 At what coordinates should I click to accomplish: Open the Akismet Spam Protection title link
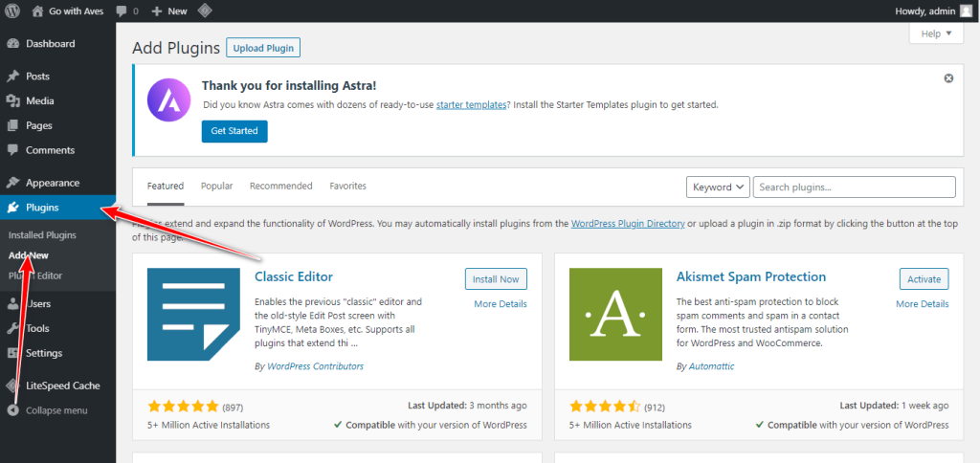pos(751,276)
